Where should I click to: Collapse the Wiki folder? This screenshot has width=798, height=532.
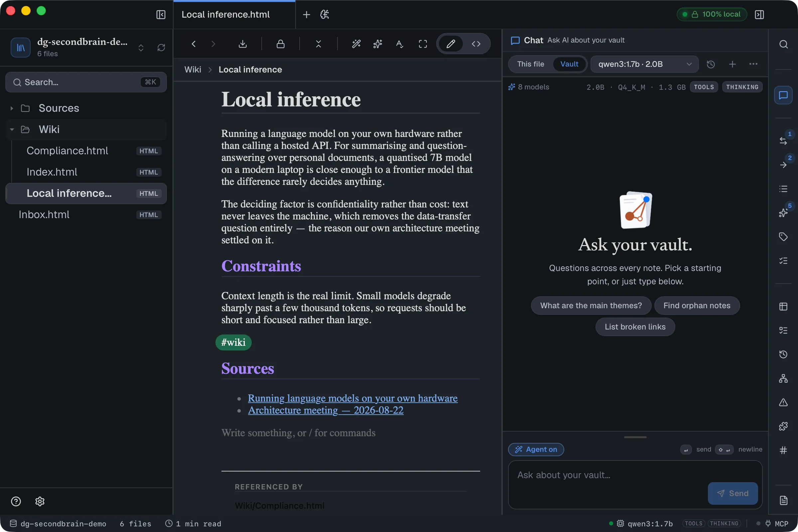[86, 129]
